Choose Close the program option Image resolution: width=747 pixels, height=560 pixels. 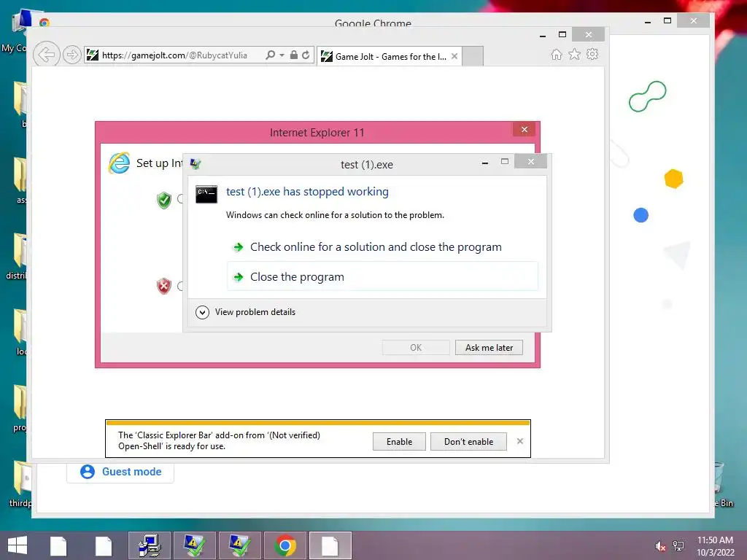point(382,276)
